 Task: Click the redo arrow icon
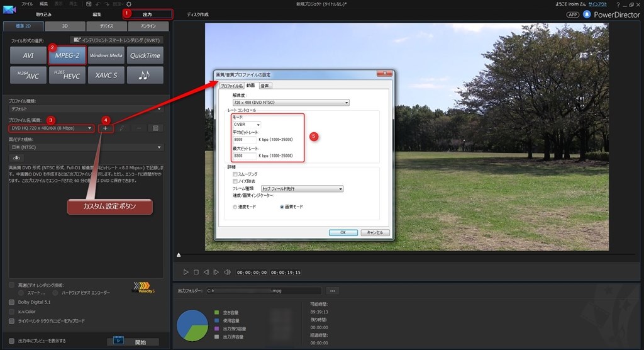(x=107, y=4)
